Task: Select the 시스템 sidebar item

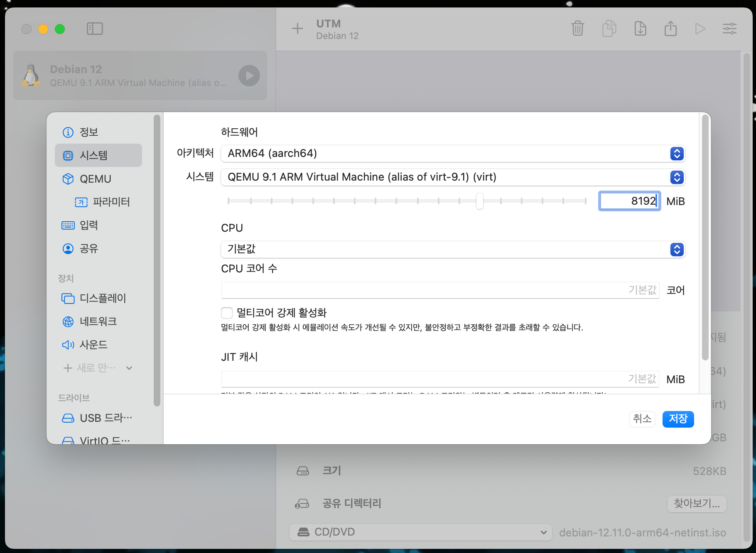Action: click(98, 155)
